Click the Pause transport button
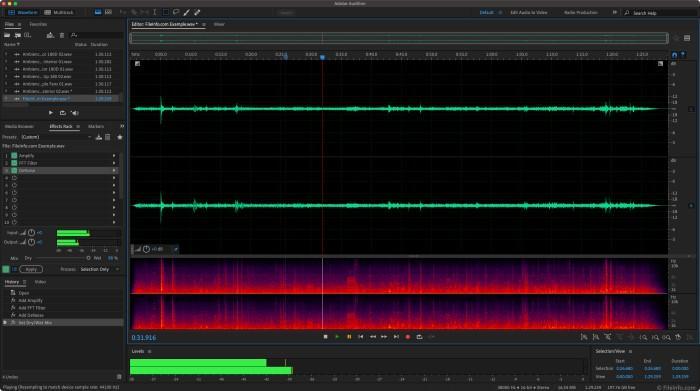The image size is (700, 391). tap(349, 337)
